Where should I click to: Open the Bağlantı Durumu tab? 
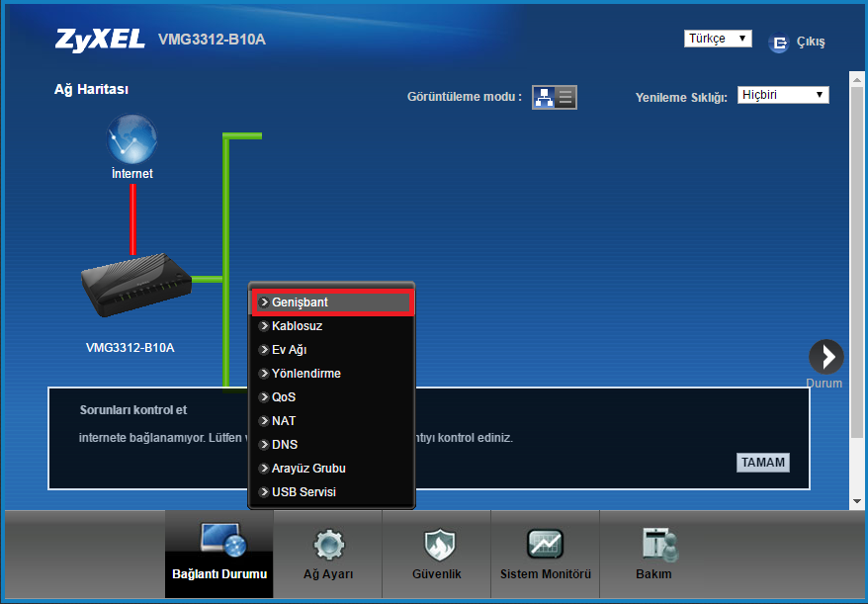(x=219, y=554)
